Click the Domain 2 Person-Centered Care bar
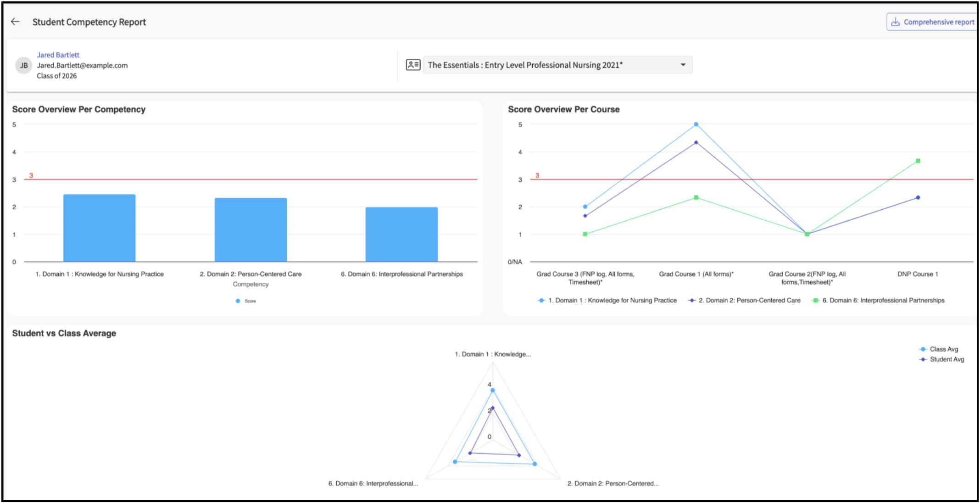This screenshot has height=503, width=980. click(x=251, y=230)
